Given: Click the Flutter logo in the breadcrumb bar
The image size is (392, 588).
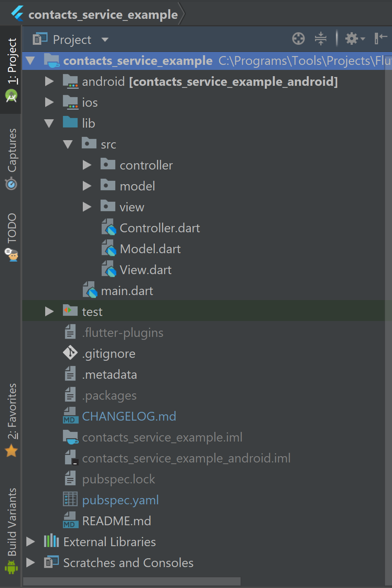Looking at the screenshot, I should pyautogui.click(x=17, y=14).
